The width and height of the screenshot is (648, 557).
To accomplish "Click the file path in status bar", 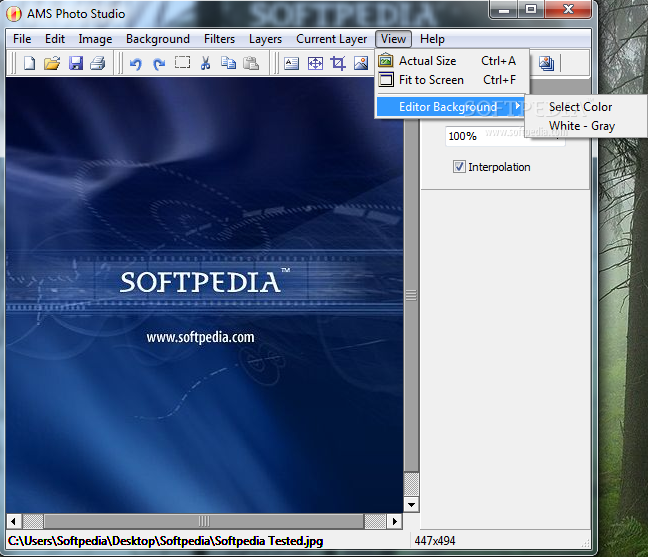I will point(165,540).
